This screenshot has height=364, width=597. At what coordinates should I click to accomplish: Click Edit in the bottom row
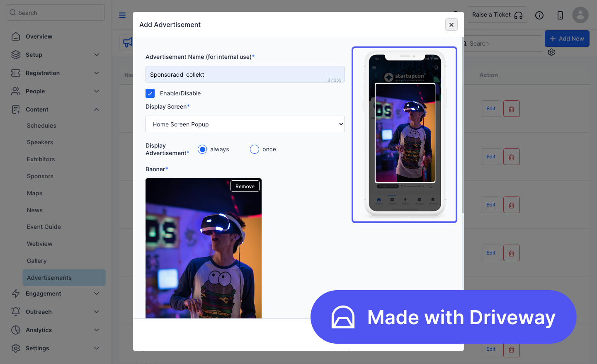pyautogui.click(x=491, y=349)
